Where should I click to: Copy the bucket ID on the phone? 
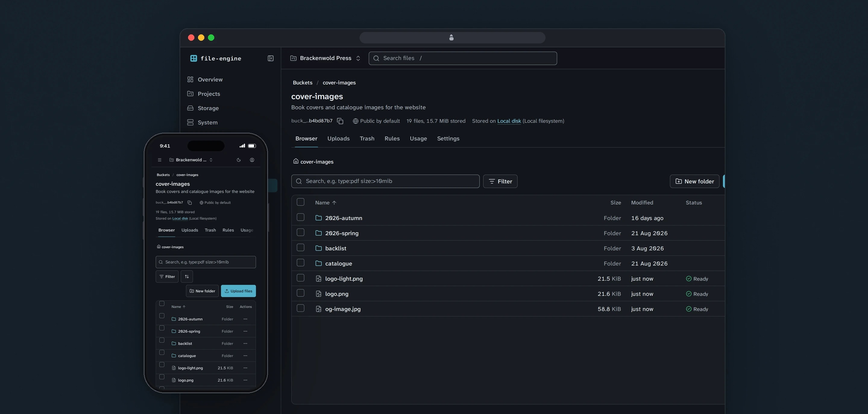[x=190, y=202]
